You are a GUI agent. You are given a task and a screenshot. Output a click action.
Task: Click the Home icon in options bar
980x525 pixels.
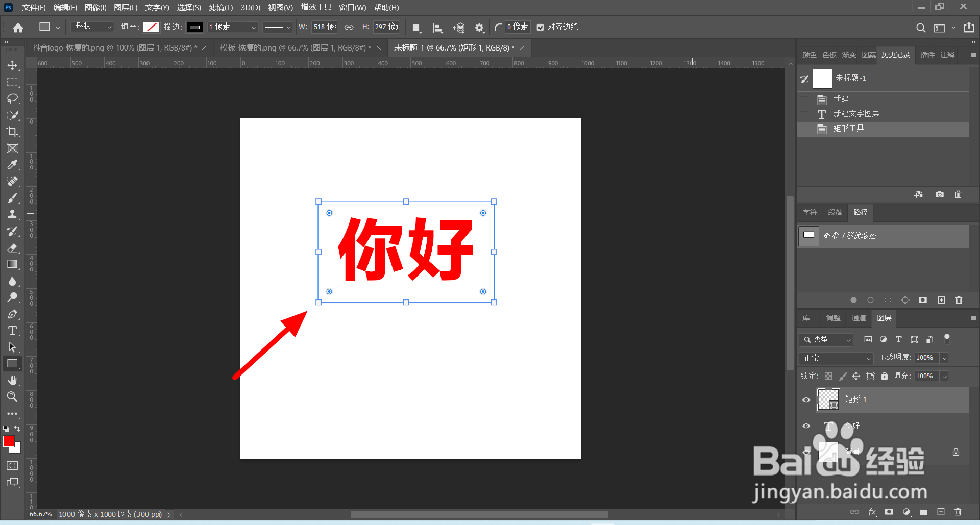(x=18, y=28)
